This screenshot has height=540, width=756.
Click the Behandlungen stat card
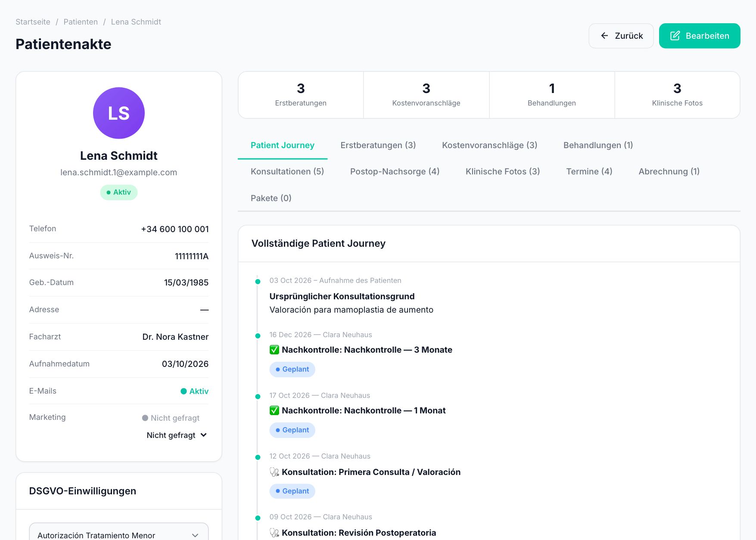click(552, 95)
